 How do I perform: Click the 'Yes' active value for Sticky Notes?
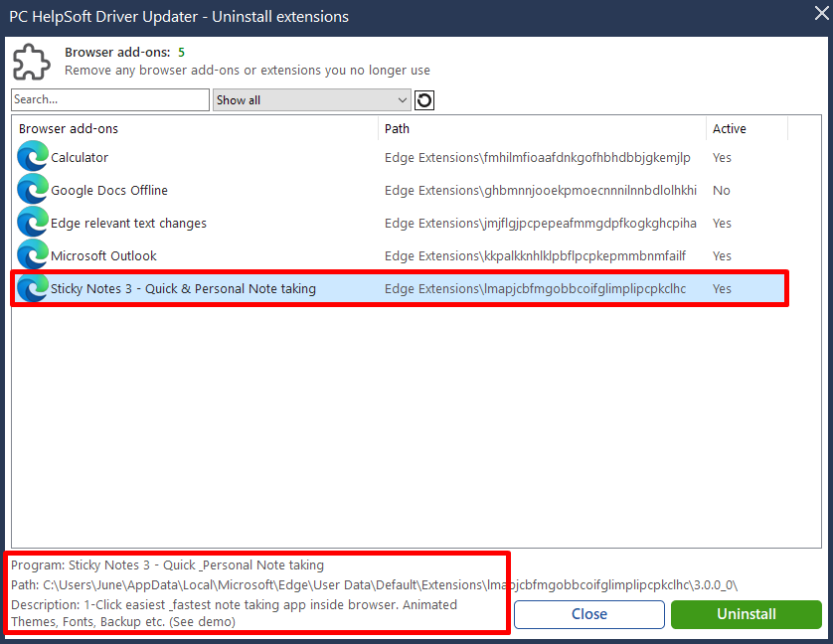[722, 289]
